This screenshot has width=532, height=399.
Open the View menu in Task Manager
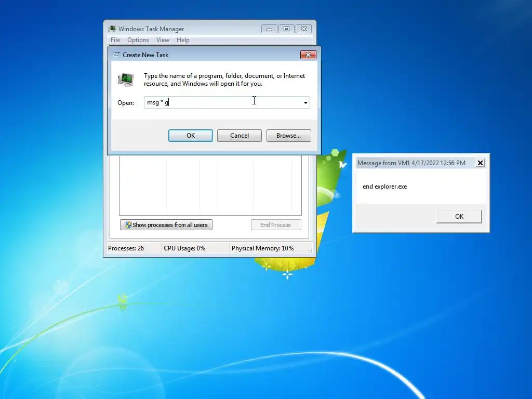[x=163, y=40]
